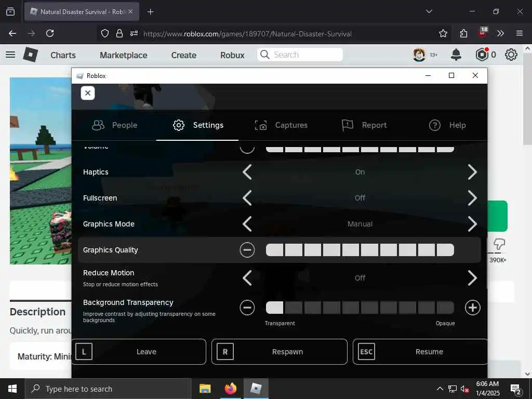Open Firefox from the taskbar
This screenshot has height=399, width=532.
pos(230,389)
